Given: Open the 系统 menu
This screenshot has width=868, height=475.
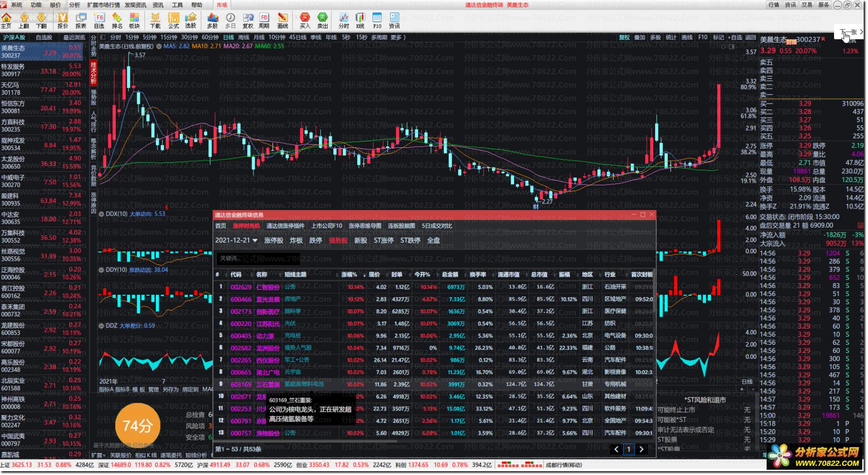Looking at the screenshot, I should [x=17, y=5].
